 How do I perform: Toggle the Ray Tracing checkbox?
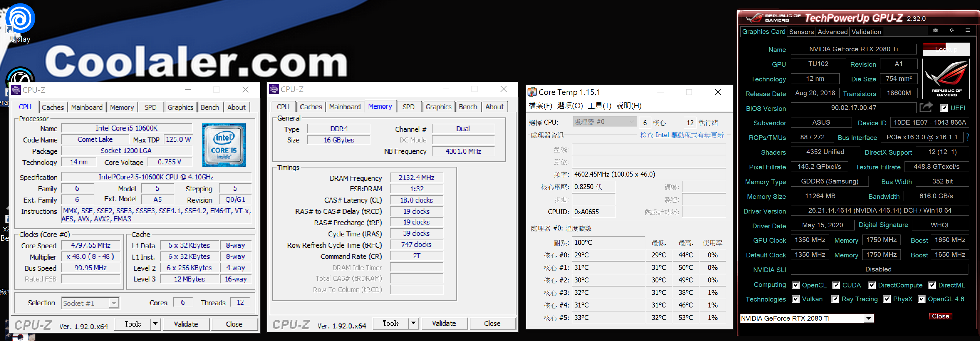(x=835, y=300)
